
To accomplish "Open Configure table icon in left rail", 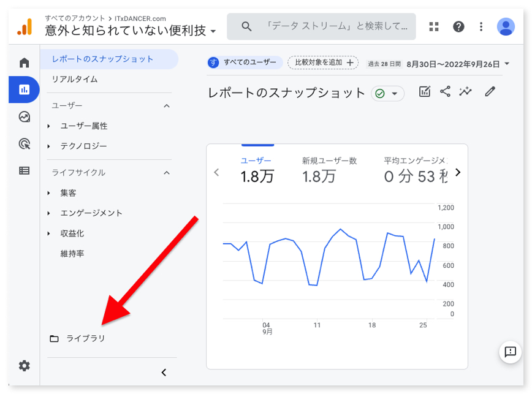I will point(24,171).
